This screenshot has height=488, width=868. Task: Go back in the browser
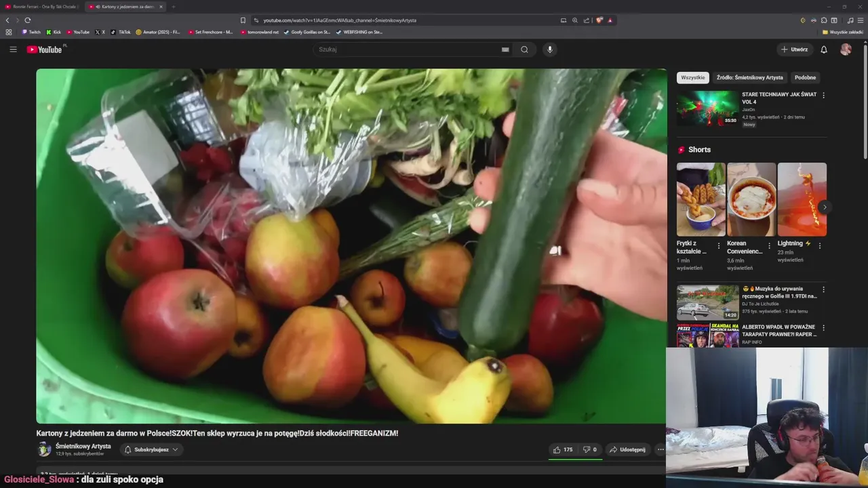[7, 20]
